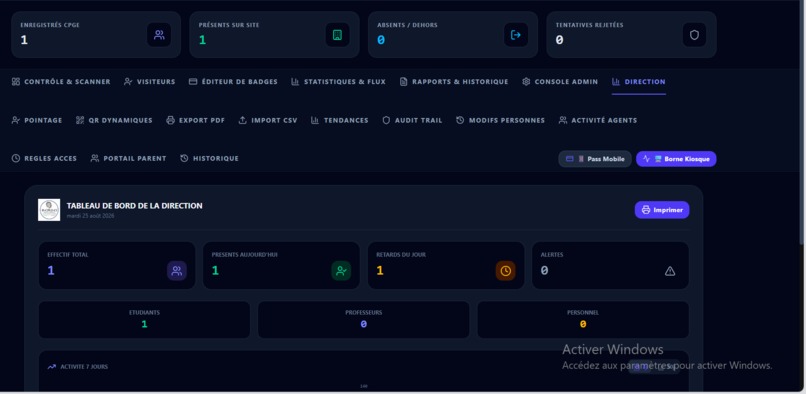
Task: Open the Portail Parent sub-tab
Action: click(x=129, y=158)
